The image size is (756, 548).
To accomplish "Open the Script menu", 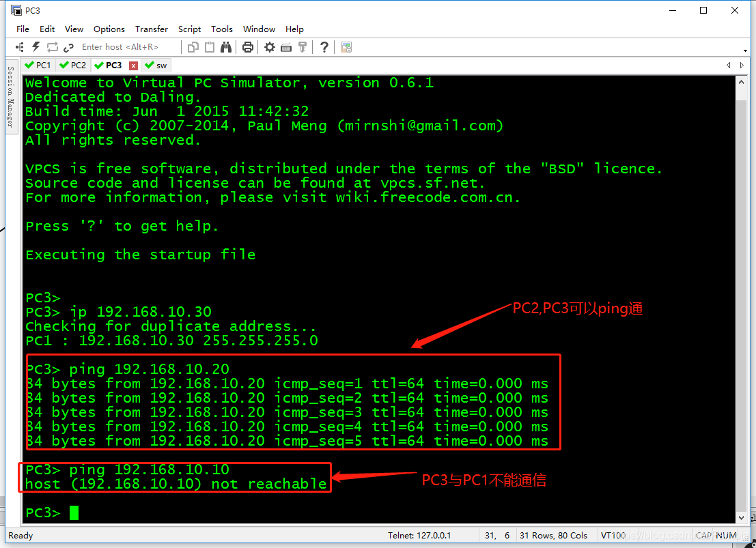I will click(189, 29).
